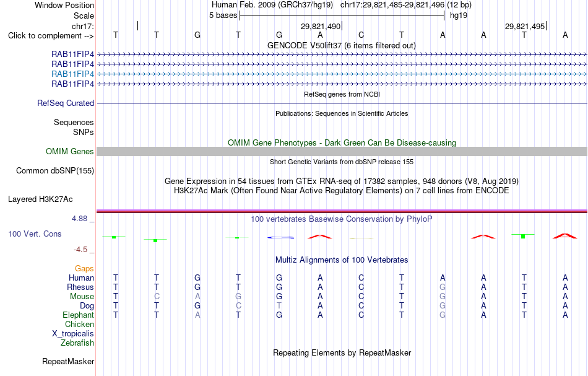
Task: Click the Dog species label
Action: [87, 306]
